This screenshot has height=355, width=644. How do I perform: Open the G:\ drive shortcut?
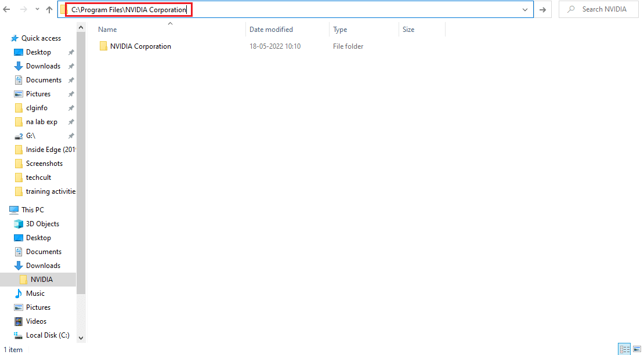click(30, 136)
